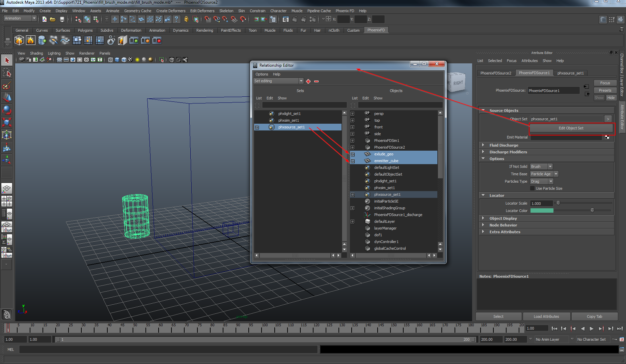Click the checker map button for Emit Material
626x364 pixels.
[607, 137]
